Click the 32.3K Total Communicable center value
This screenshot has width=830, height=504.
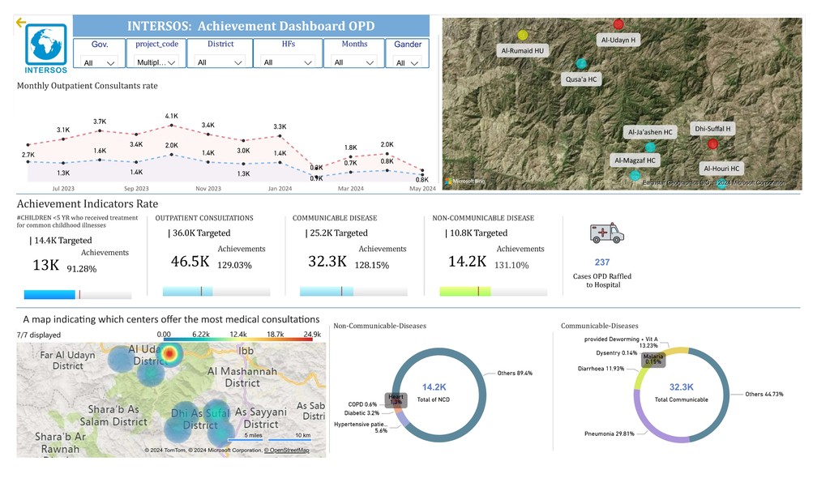click(x=681, y=387)
